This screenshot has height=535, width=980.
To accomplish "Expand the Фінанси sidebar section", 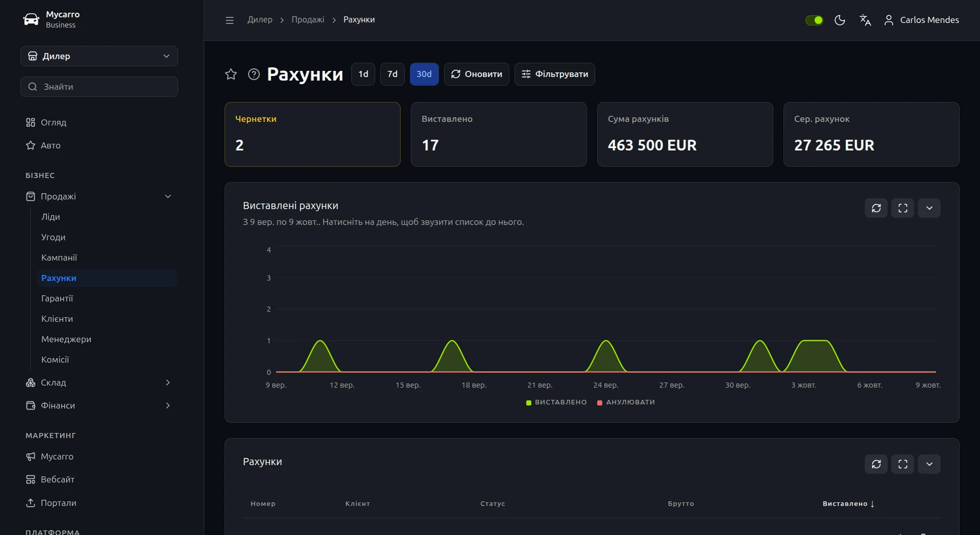I will click(99, 405).
